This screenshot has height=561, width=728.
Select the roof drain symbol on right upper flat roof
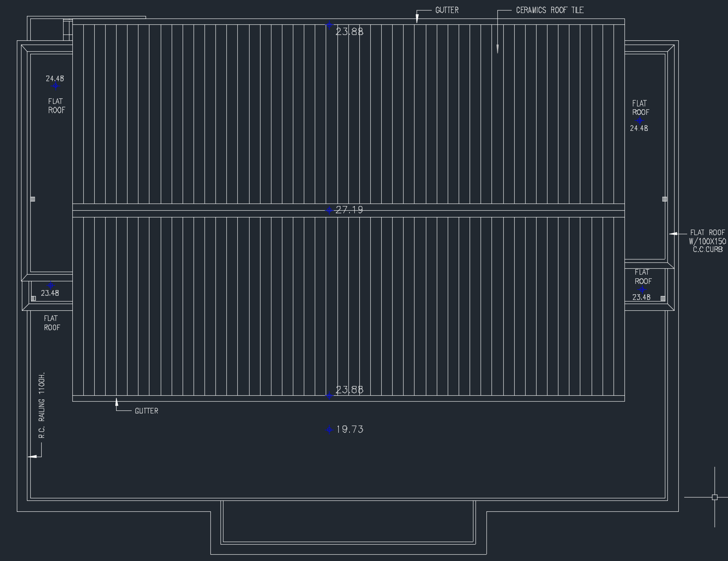664,199
